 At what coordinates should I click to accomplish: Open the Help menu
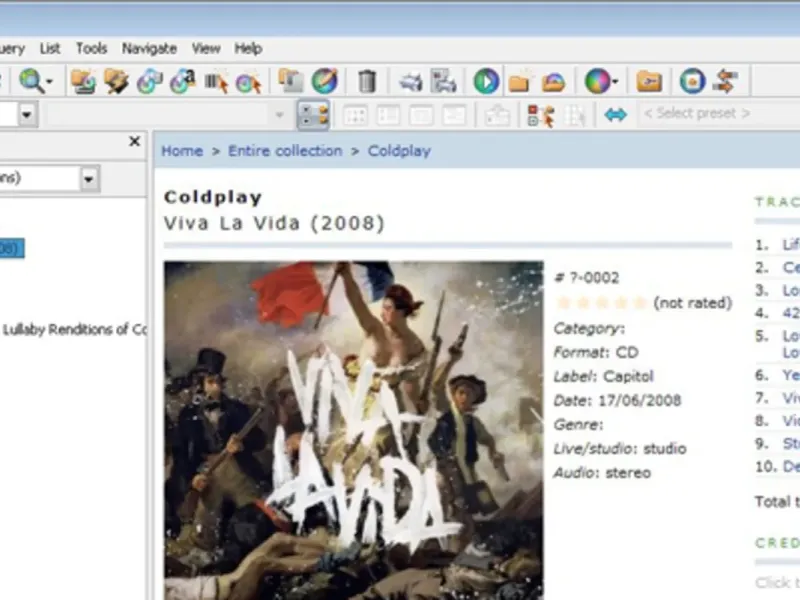pos(248,48)
